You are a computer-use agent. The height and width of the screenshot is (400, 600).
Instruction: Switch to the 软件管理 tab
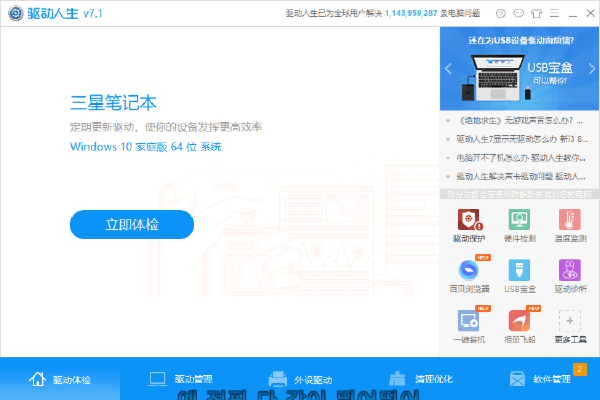540,379
